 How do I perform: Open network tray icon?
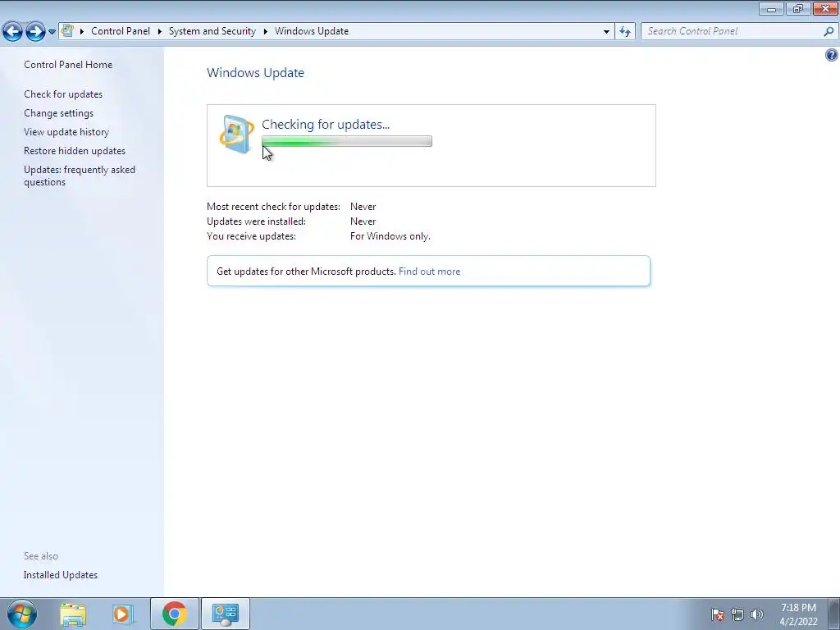point(737,614)
